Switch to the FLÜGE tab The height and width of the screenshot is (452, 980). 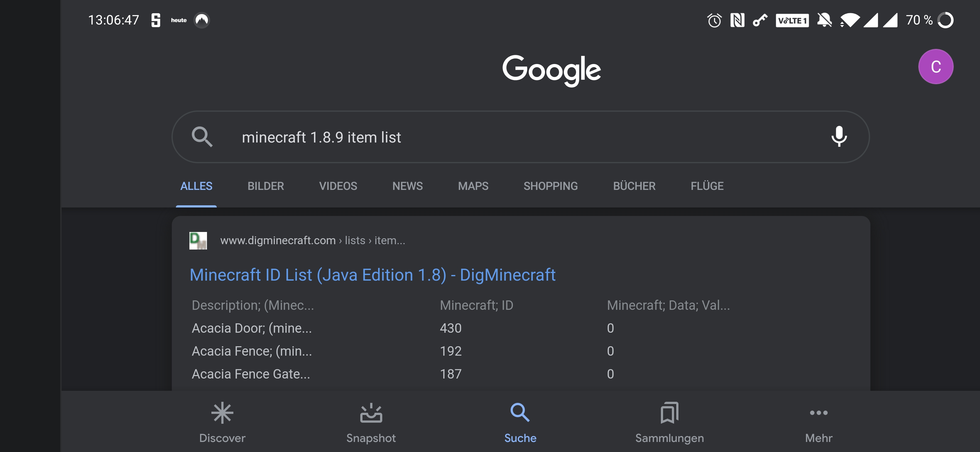tap(707, 186)
